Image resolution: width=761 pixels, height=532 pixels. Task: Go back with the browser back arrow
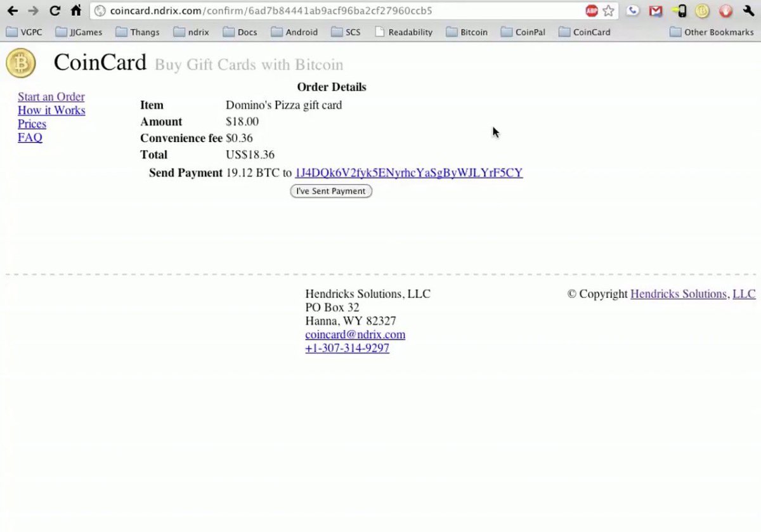12,10
